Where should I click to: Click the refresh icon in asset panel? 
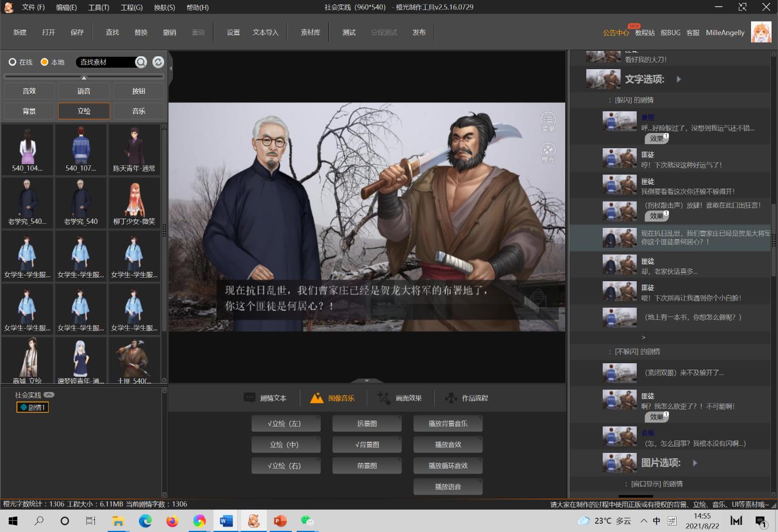click(158, 62)
